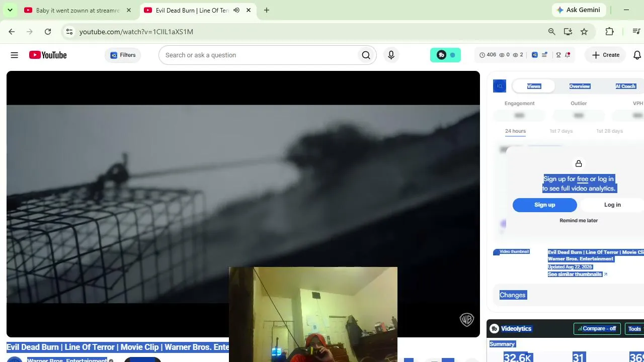Click the Log in button
Viewport: 644px width, 362px height.
612,205
